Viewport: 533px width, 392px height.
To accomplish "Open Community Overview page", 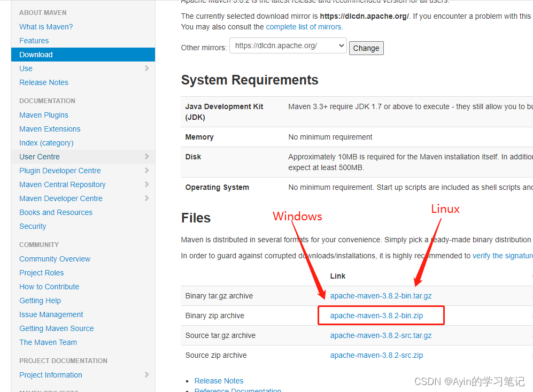I will tap(55, 259).
